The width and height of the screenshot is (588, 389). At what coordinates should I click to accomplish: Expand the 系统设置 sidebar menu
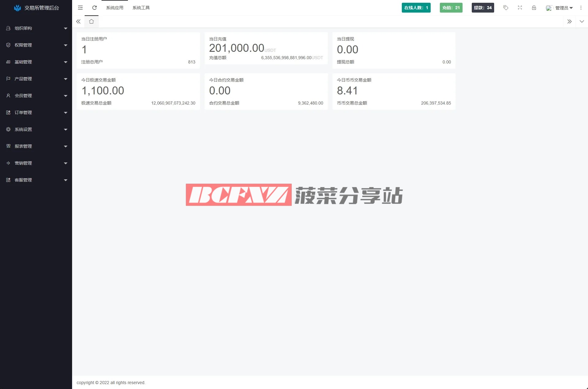pos(36,129)
